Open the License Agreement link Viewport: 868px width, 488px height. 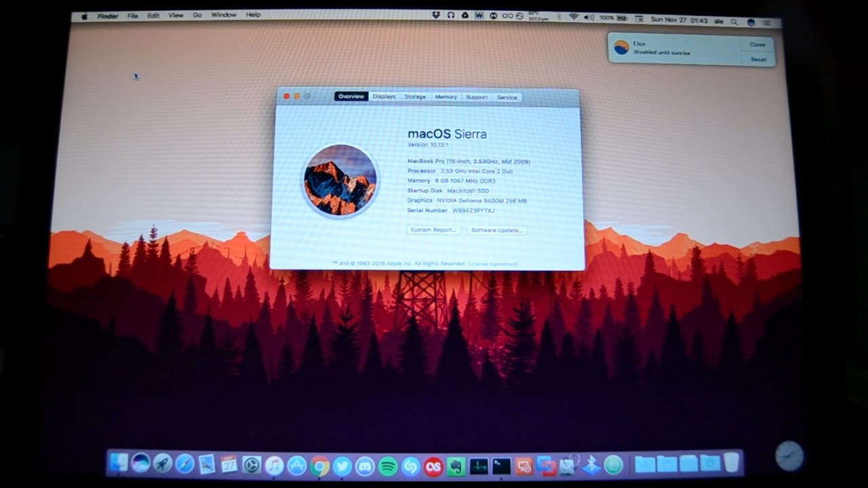[493, 264]
